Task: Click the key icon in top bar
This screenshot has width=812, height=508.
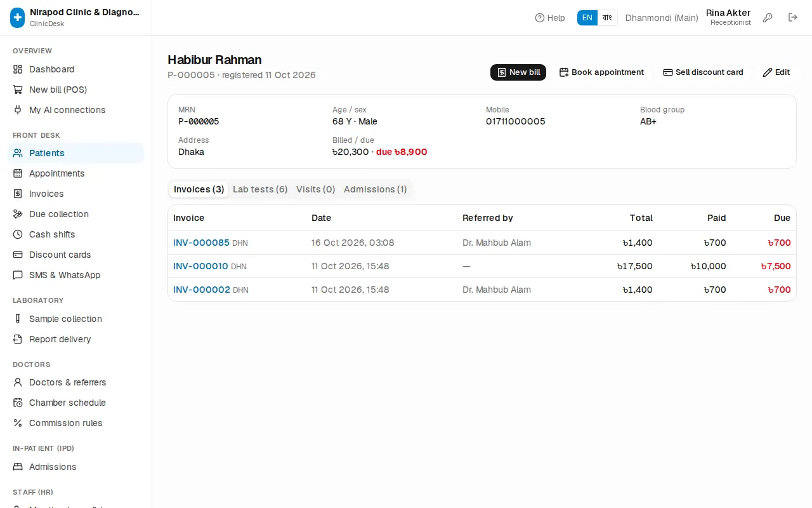Action: [x=768, y=18]
